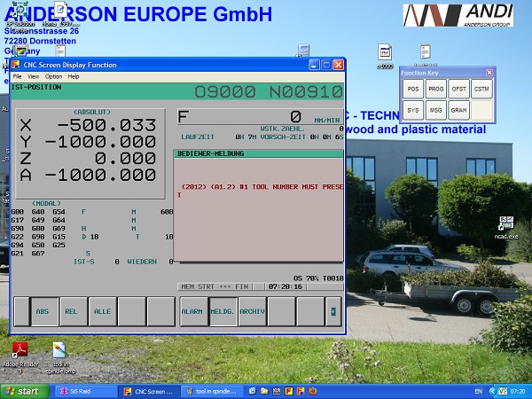
Task: Select the ABS softkey
Action: [44, 311]
